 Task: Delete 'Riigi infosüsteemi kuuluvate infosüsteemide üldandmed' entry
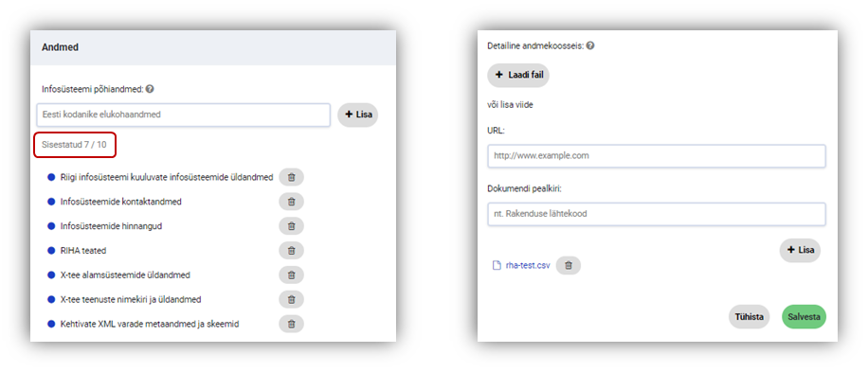pos(291,177)
